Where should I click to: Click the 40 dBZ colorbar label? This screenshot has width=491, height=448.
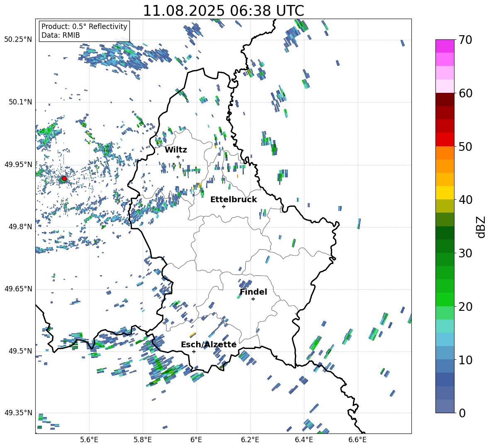coord(465,200)
